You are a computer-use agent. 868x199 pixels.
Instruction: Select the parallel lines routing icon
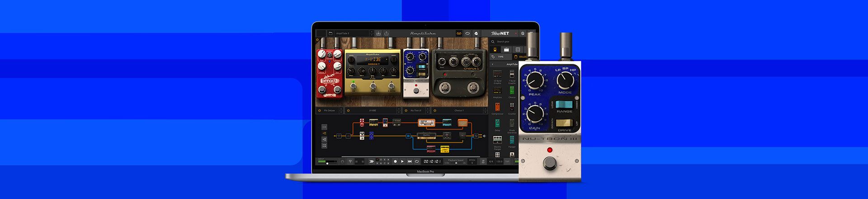(x=324, y=146)
